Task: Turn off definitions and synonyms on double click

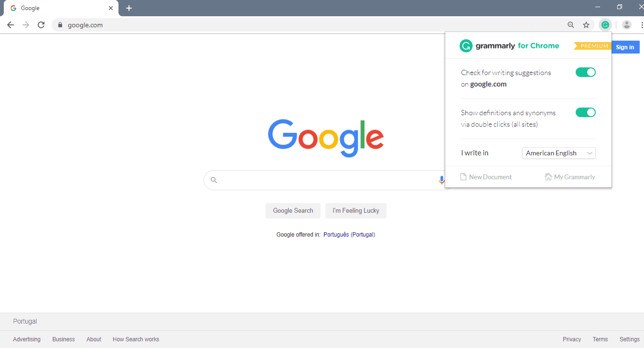Action: coord(586,112)
